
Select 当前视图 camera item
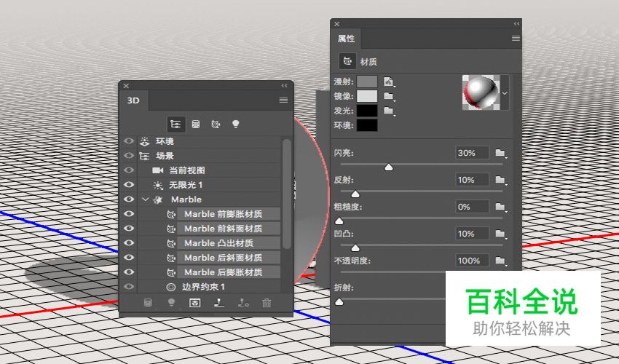pyautogui.click(x=186, y=170)
